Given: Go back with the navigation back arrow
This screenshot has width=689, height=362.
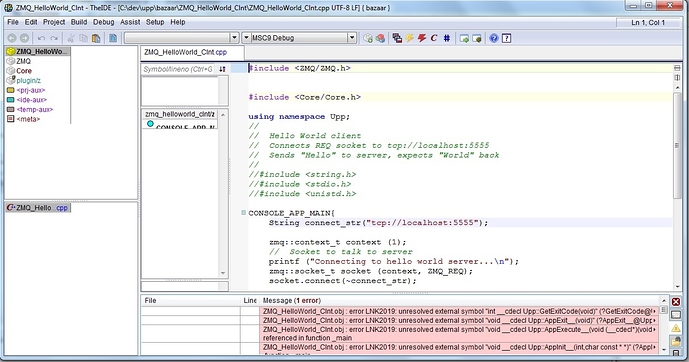Looking at the screenshot, I should [x=12, y=38].
